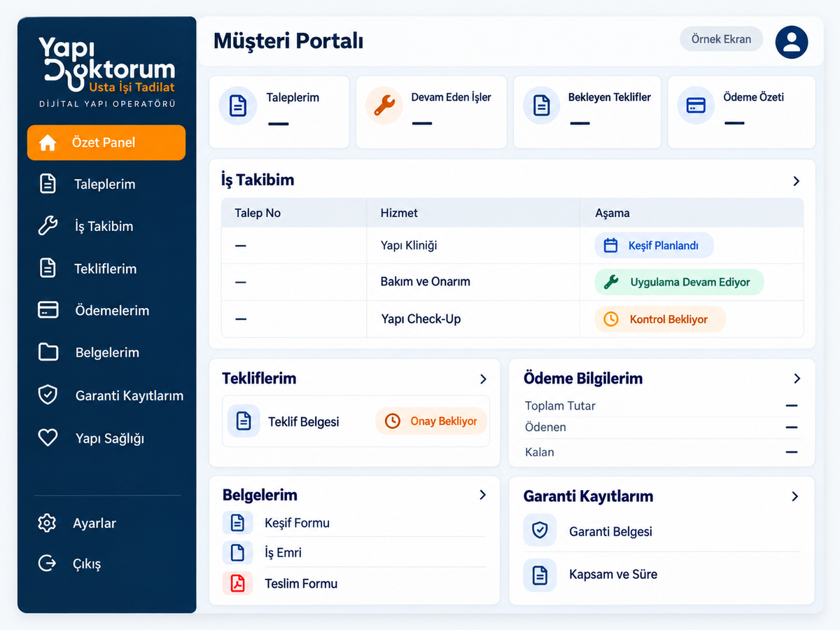
Task: Click the Ödenen row label
Action: pos(545,427)
